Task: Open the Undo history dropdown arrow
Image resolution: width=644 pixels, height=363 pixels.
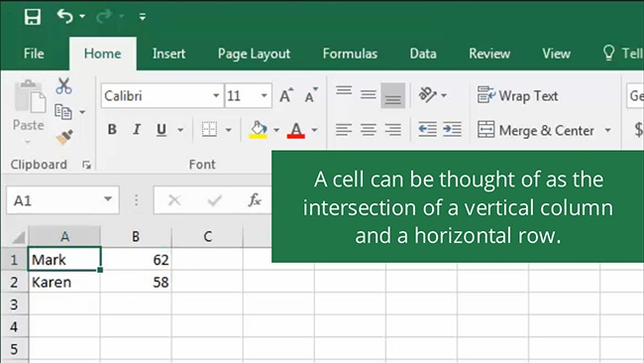Action: coord(82,17)
